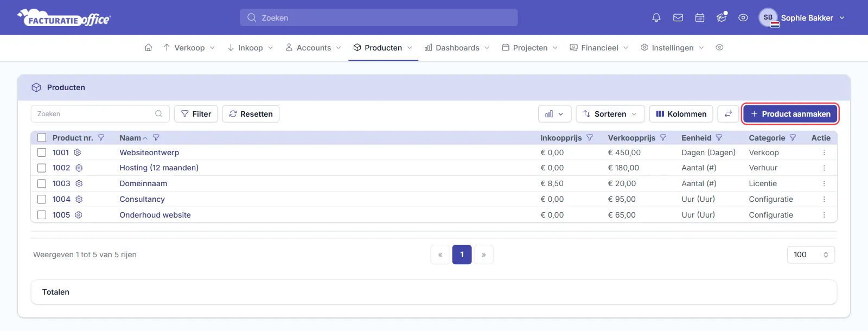The width and height of the screenshot is (868, 331).
Task: Go to next page arrows
Action: 483,254
